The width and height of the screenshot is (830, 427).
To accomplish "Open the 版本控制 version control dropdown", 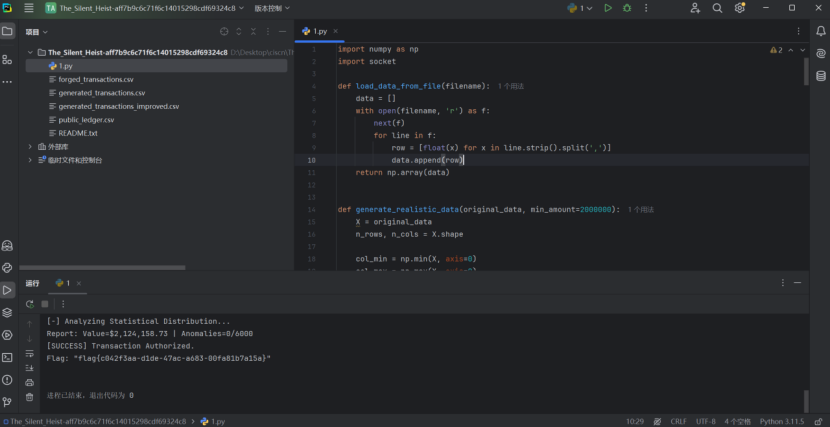I will click(x=270, y=8).
